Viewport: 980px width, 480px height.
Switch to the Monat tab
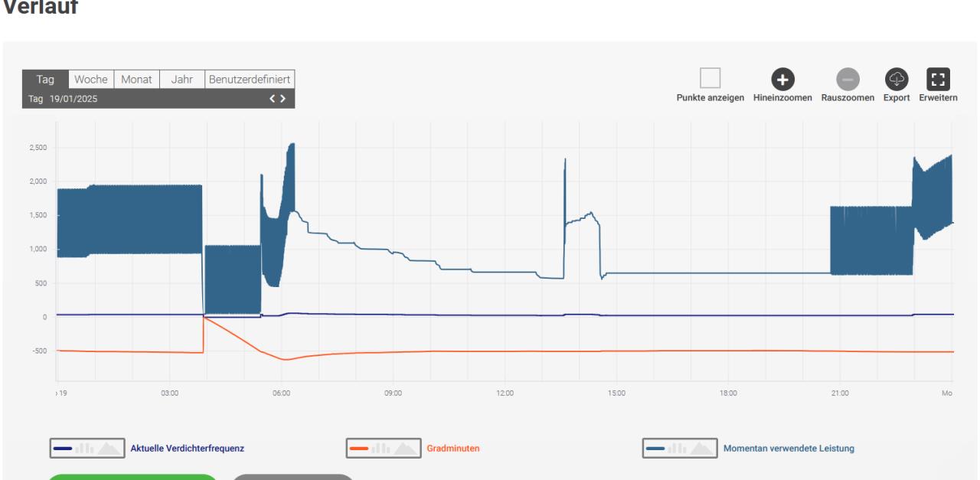(136, 80)
